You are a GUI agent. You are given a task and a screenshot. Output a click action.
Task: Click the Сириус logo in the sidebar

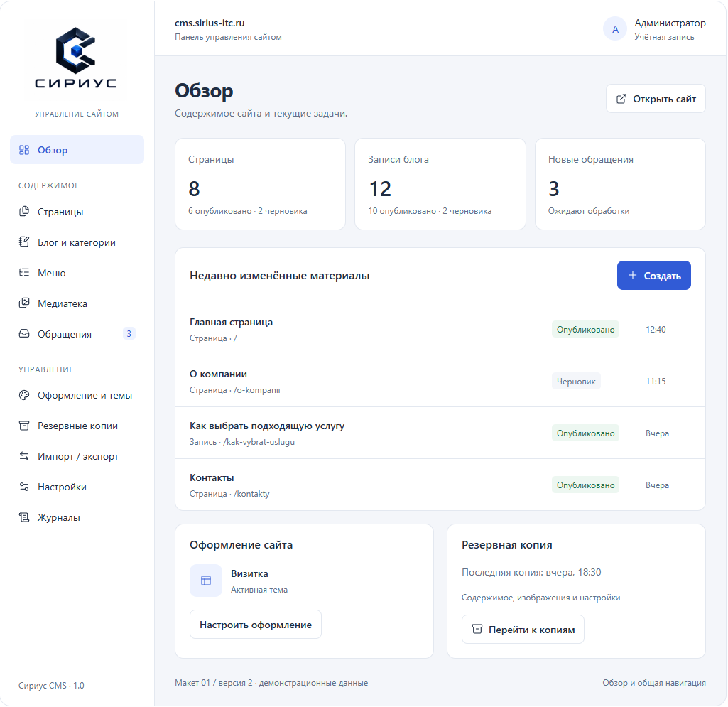[x=76, y=57]
